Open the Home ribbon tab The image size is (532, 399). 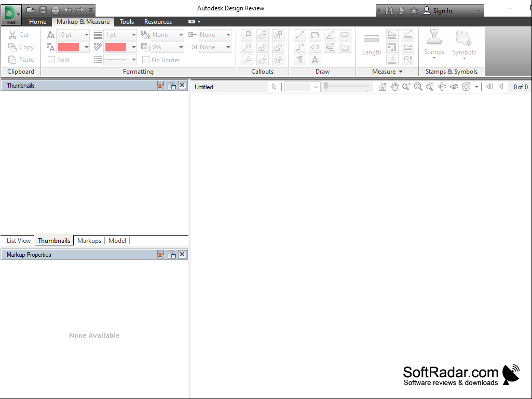(x=38, y=22)
